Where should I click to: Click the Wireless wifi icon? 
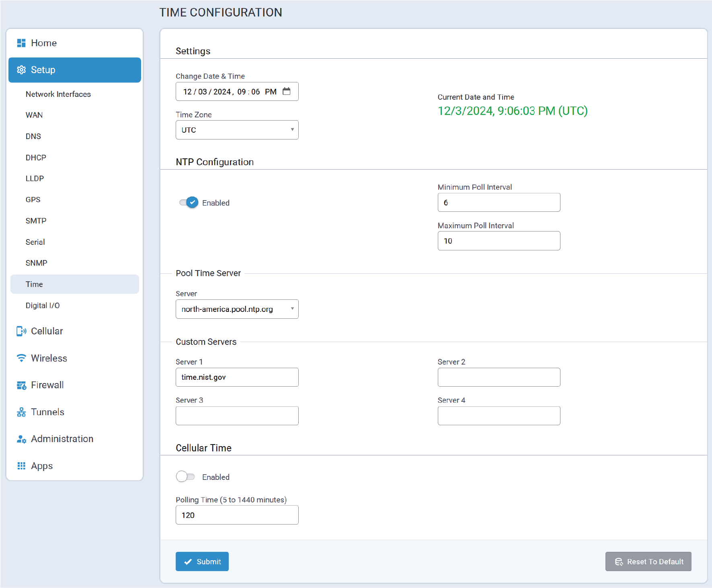pyautogui.click(x=21, y=358)
